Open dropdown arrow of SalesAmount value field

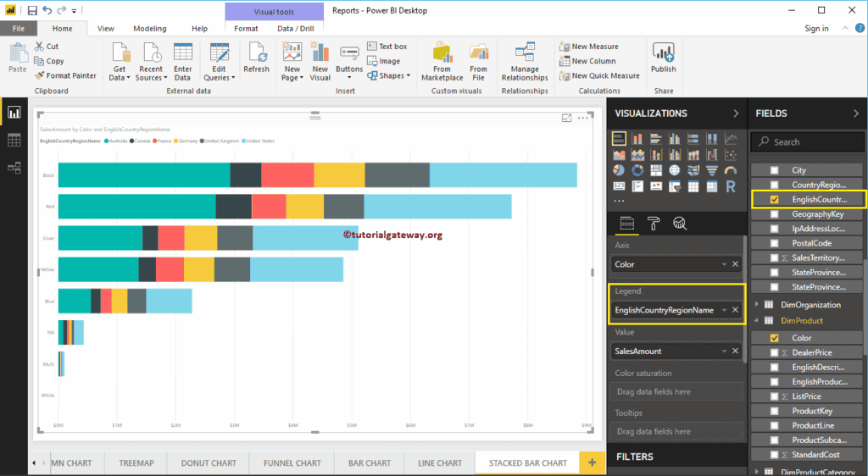coord(724,351)
